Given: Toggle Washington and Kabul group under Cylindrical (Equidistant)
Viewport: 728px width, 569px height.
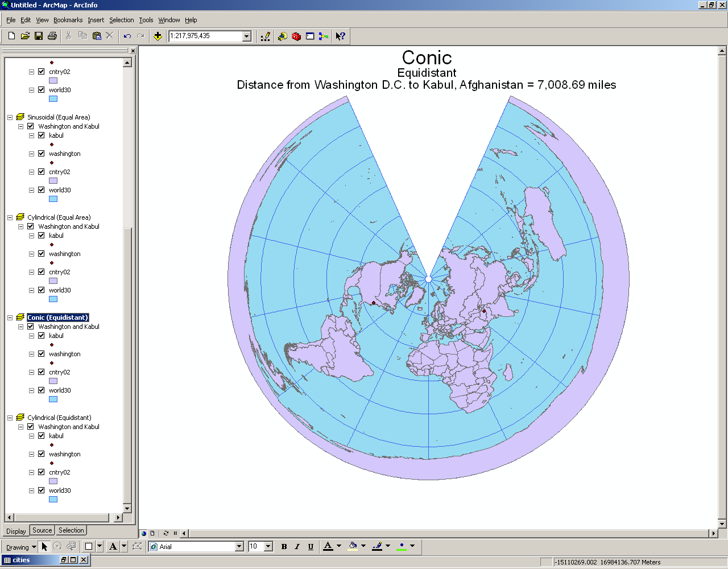Looking at the screenshot, I should tap(31, 427).
